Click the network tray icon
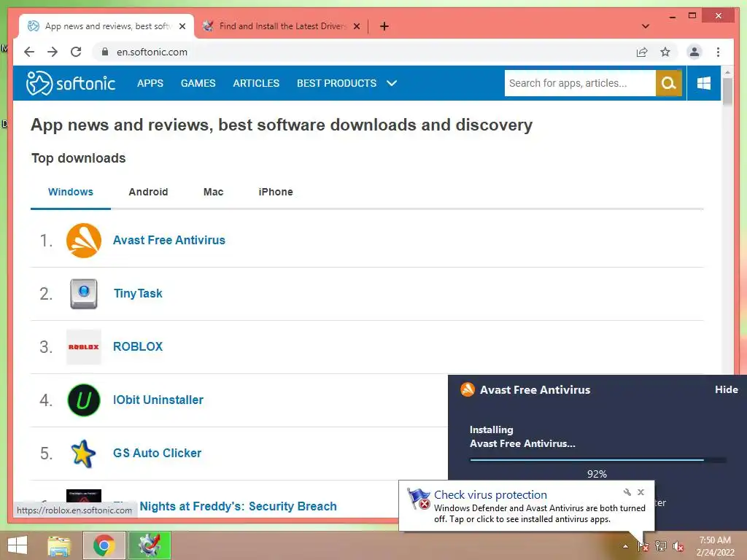This screenshot has height=560, width=747. coord(661,546)
